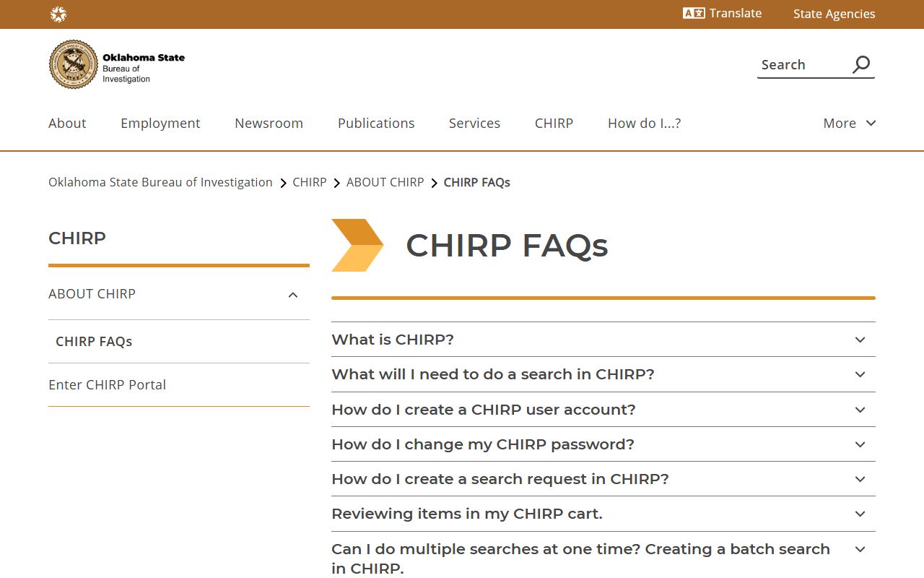Select CHIRP FAQs in sidebar
Screen dimensions: 924x578
[x=94, y=341]
